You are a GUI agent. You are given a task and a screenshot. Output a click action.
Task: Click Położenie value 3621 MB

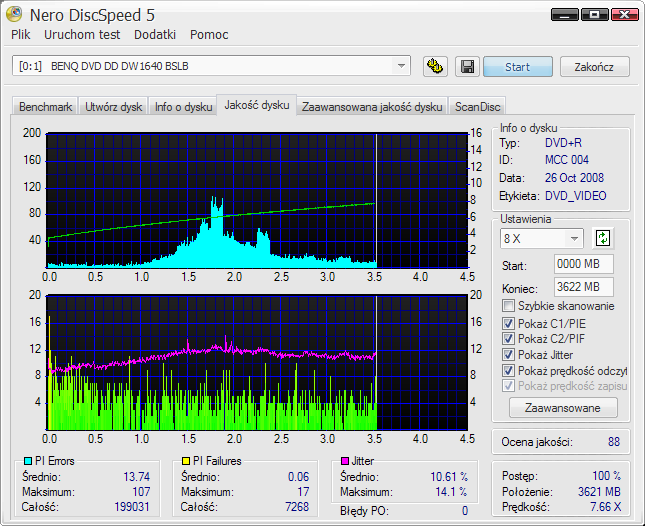click(599, 491)
